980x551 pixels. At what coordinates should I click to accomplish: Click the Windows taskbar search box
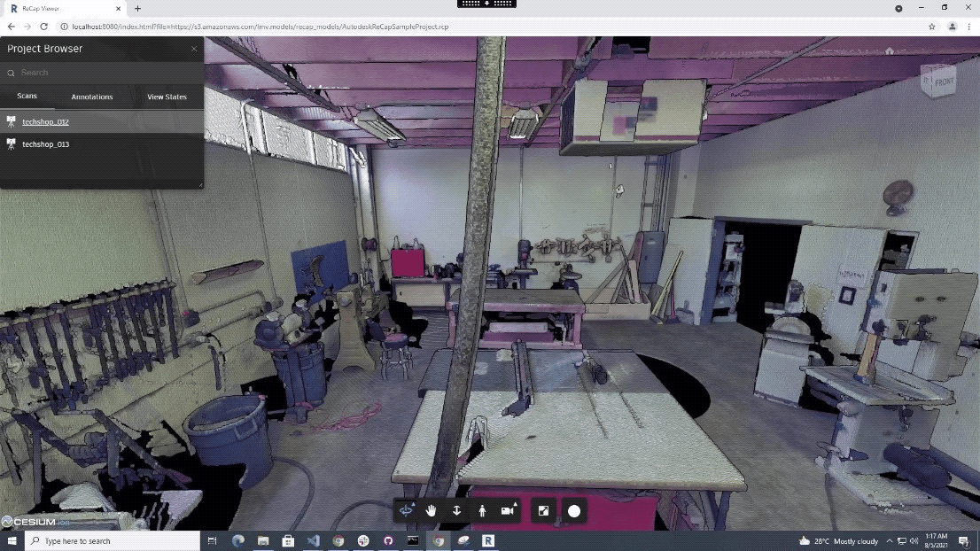111,540
